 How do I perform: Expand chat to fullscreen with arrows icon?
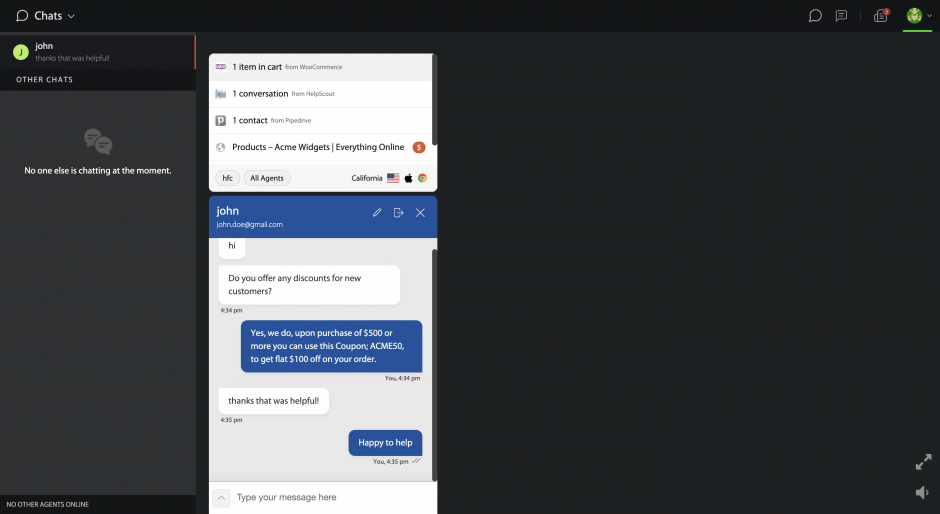point(923,461)
